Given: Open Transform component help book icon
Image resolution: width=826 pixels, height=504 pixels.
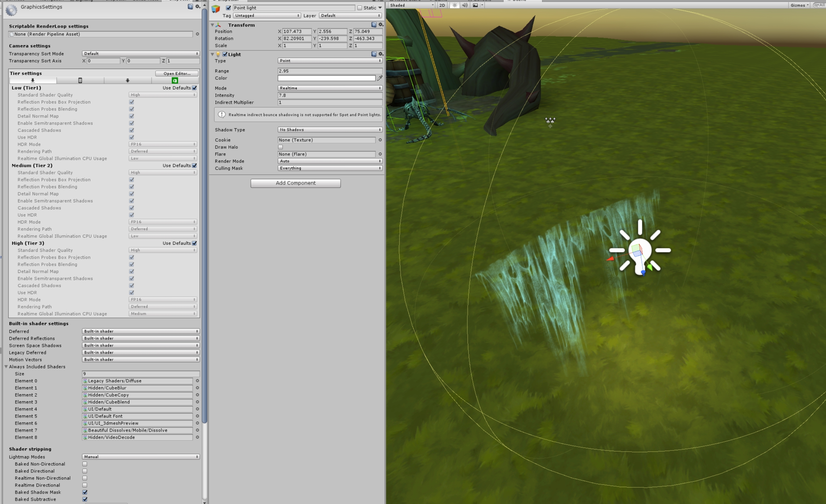Looking at the screenshot, I should pos(374,25).
